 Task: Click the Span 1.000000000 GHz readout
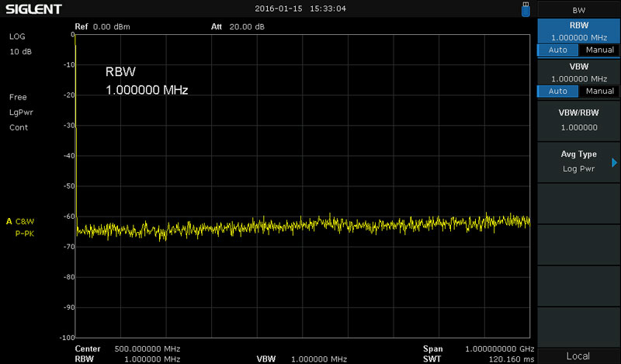(477, 349)
